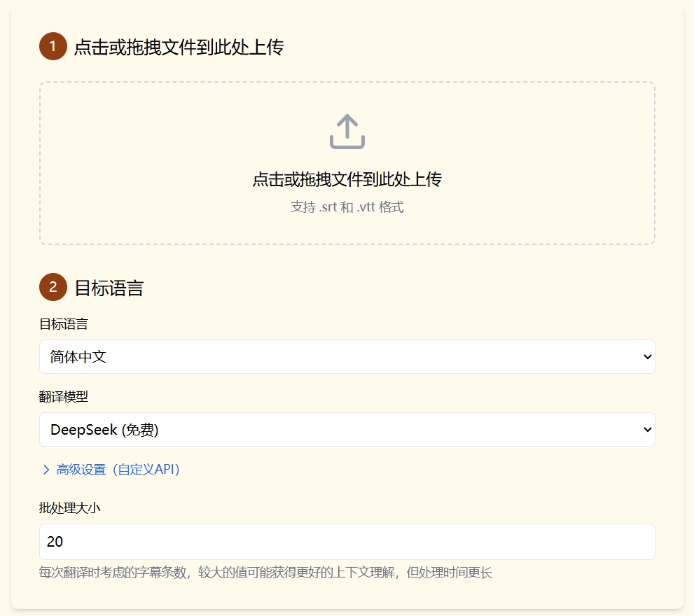This screenshot has width=694, height=616.
Task: Click the heading 目标语言 beside step 2
Action: [x=109, y=288]
